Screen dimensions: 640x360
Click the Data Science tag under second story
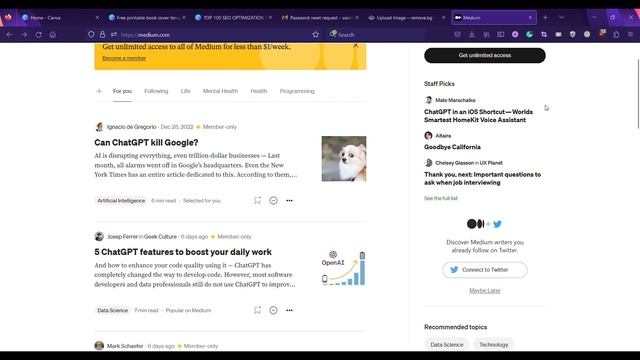113,310
